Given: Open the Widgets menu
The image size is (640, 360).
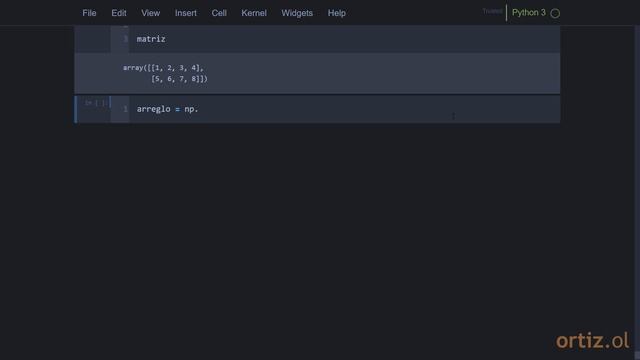Looking at the screenshot, I should [x=297, y=13].
